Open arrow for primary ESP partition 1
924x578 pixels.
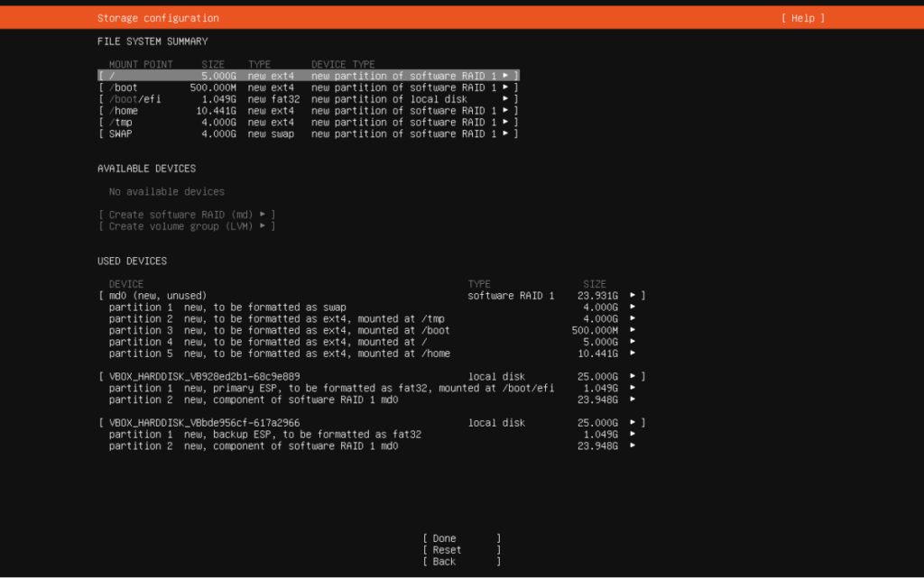click(x=633, y=388)
